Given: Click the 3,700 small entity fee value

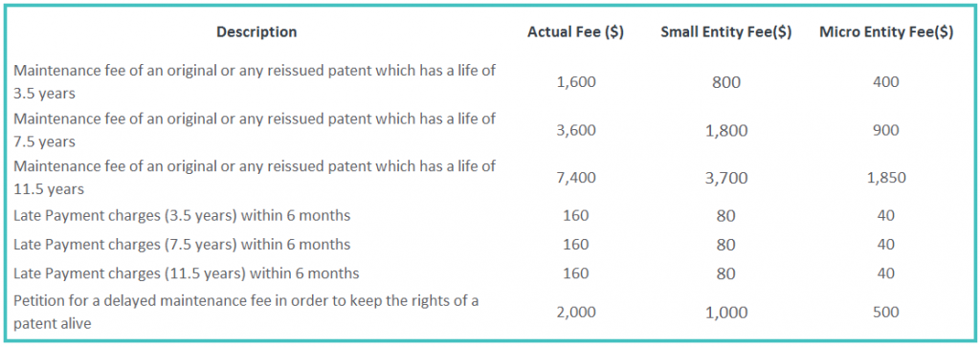Looking at the screenshot, I should click(726, 179).
